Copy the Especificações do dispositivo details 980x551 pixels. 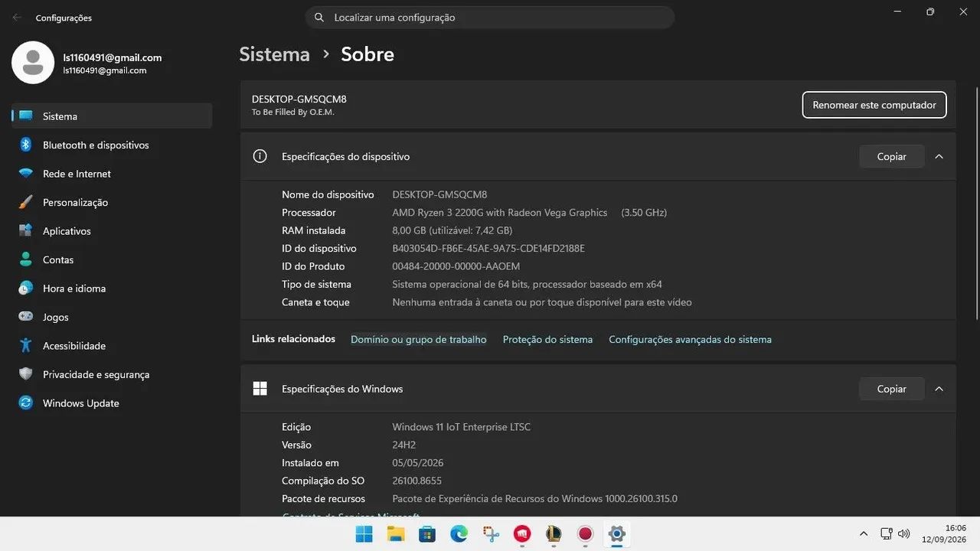(891, 156)
